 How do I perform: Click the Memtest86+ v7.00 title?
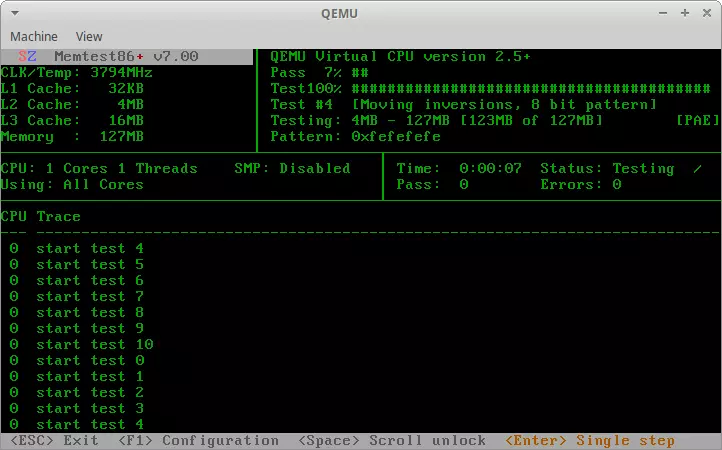coord(126,56)
